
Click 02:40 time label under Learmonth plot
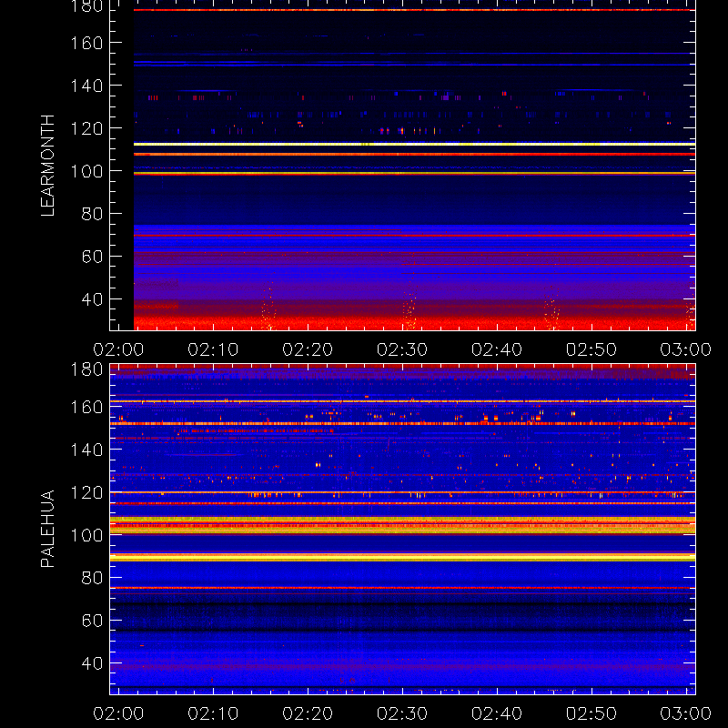pyautogui.click(x=497, y=349)
